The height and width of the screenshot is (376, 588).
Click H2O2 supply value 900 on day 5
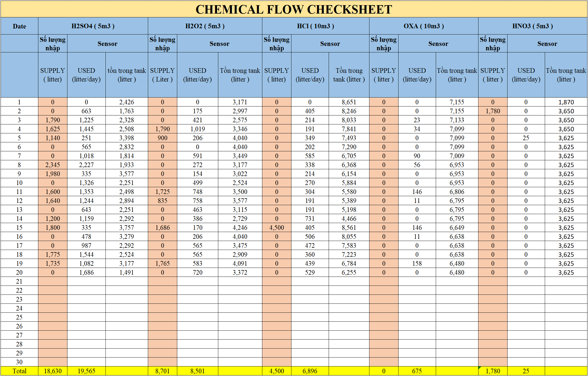[x=163, y=138]
